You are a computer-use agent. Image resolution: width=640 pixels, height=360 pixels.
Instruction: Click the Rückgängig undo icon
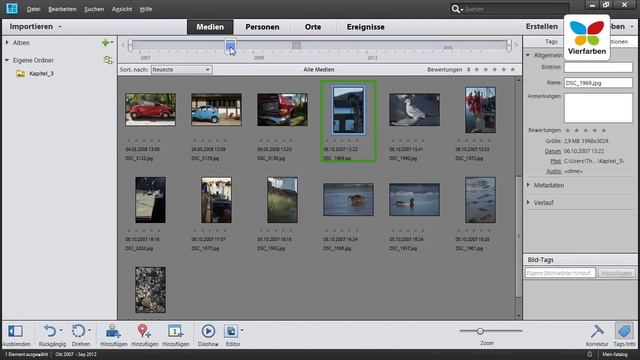point(50,331)
